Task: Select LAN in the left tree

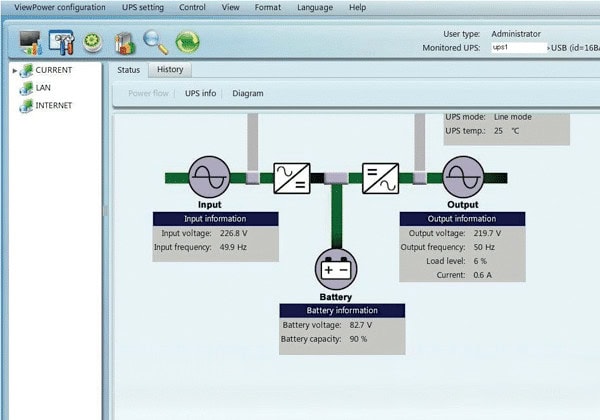Action: (43, 88)
